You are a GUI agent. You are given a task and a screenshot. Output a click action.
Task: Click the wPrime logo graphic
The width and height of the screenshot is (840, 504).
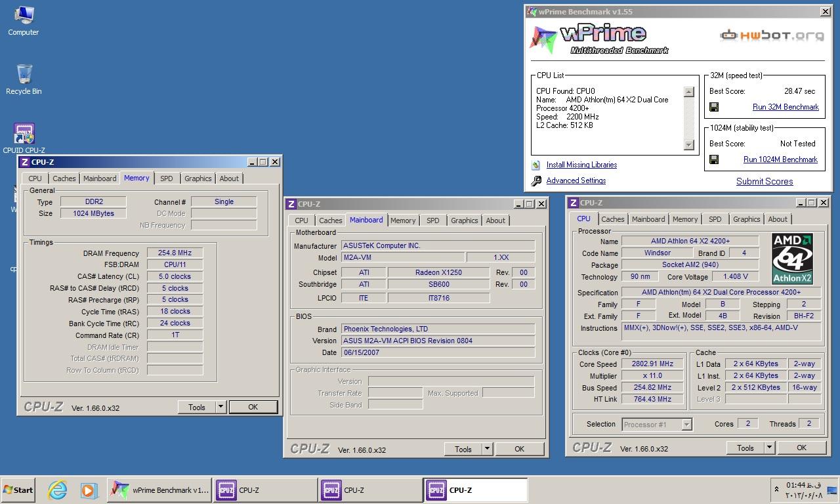pos(598,39)
